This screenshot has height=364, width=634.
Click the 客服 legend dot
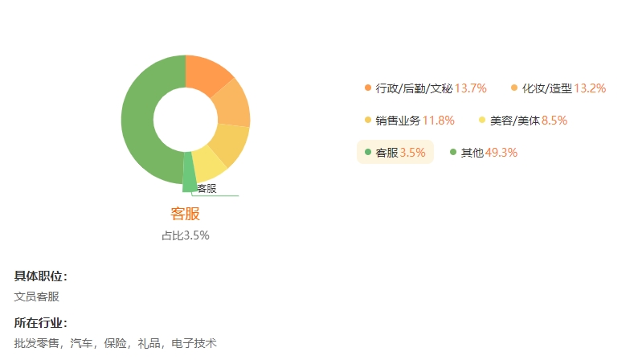[x=367, y=152]
